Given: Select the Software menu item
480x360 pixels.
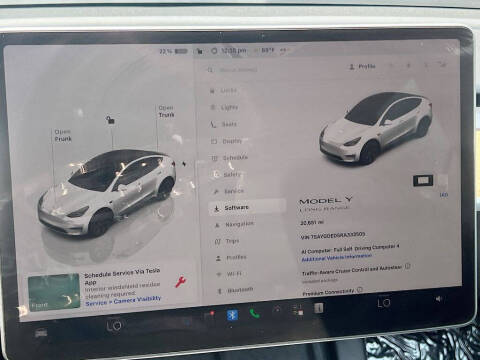Looking at the screenshot, I should [x=247, y=208].
